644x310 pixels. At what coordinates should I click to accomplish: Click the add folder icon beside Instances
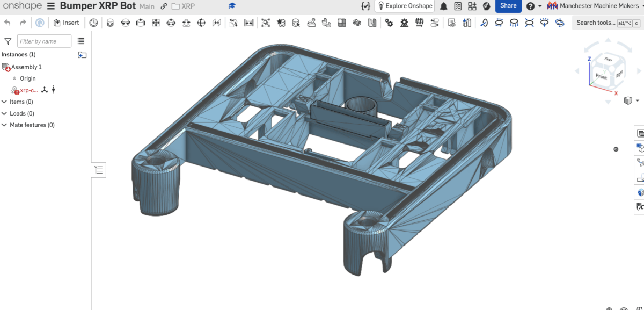pos(82,55)
